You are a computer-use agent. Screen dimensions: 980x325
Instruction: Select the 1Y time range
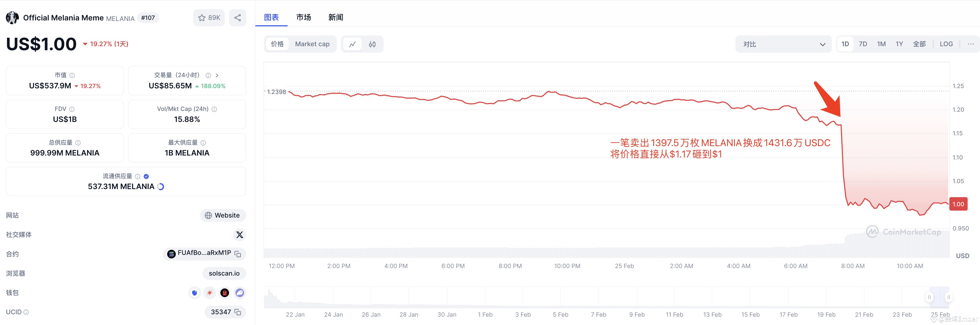899,44
